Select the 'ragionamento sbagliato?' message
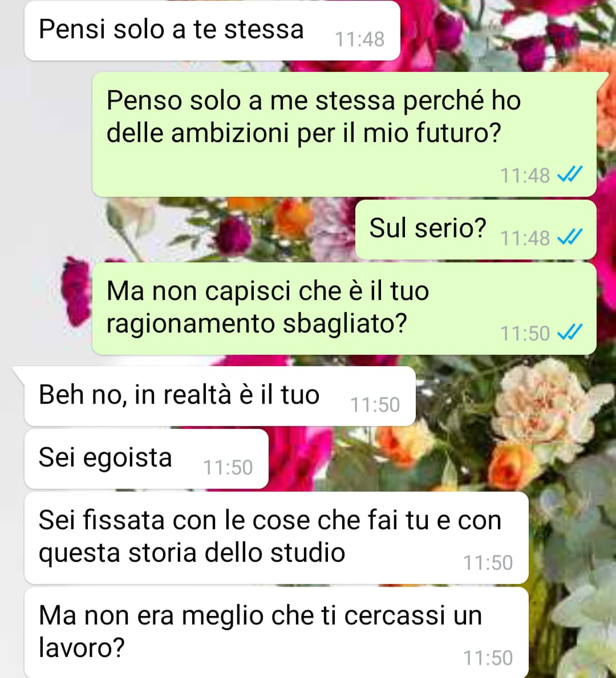The height and width of the screenshot is (678, 616). click(345, 308)
